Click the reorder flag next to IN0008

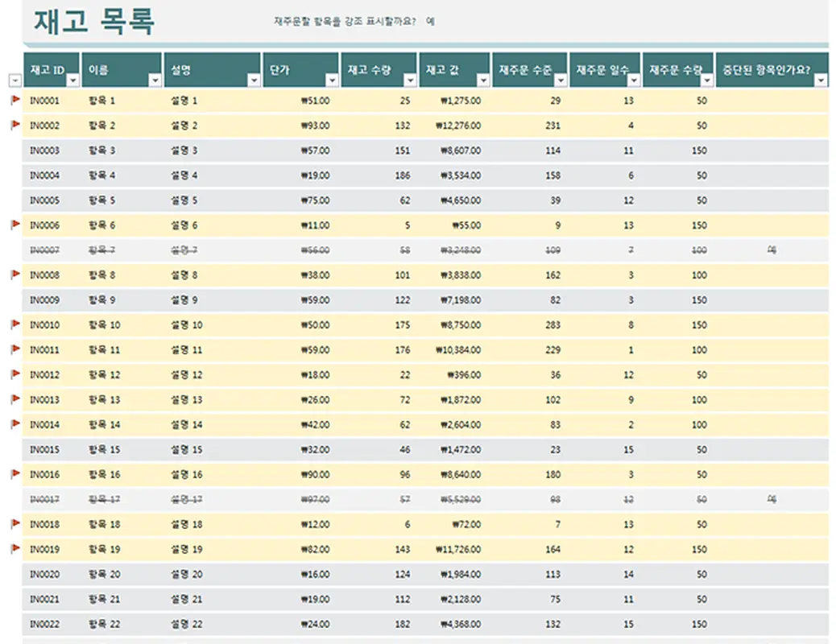tap(15, 275)
